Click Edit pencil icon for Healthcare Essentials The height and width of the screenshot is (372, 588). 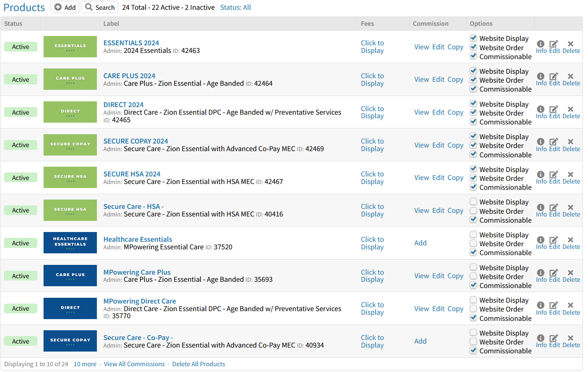coord(554,240)
